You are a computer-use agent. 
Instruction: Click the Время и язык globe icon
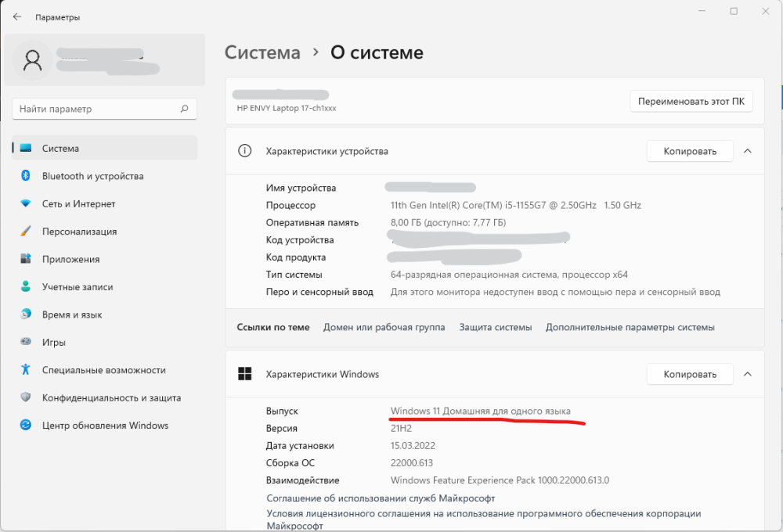point(26,315)
